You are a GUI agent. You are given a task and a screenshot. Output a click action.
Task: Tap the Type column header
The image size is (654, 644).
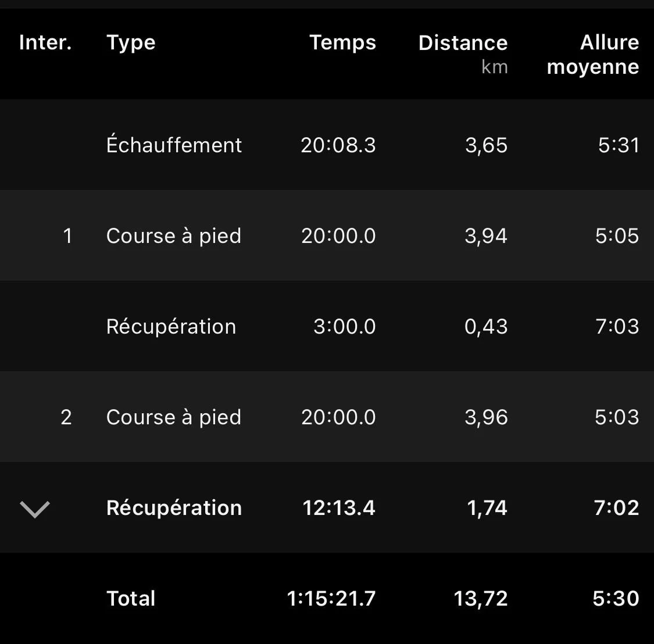click(131, 44)
